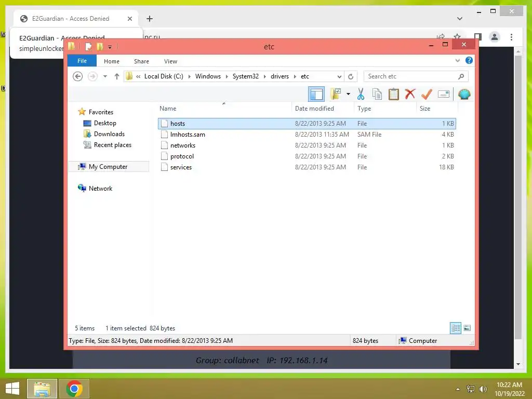
Task: Refresh the etc folder view
Action: (351, 77)
